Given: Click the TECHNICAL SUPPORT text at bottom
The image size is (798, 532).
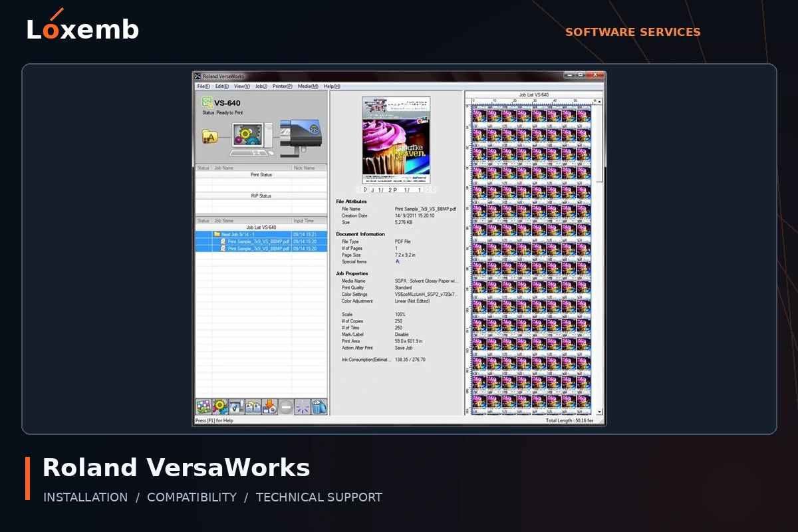Looking at the screenshot, I should point(319,497).
